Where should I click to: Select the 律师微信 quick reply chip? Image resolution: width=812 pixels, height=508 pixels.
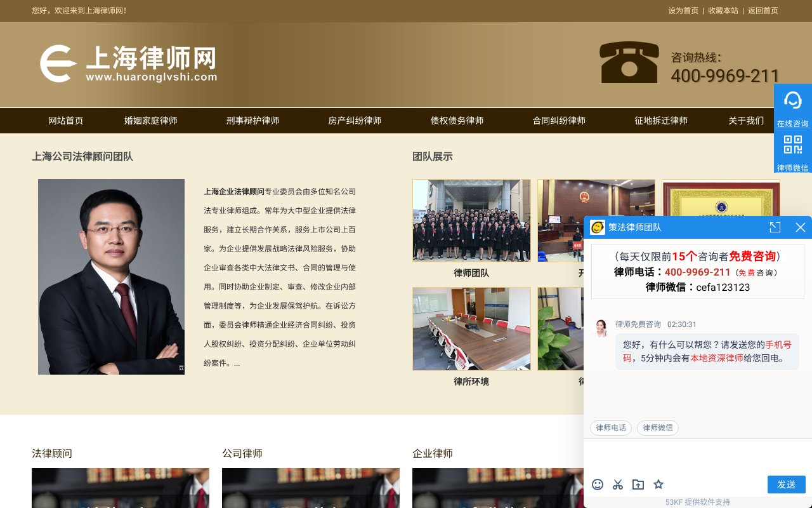pos(658,427)
